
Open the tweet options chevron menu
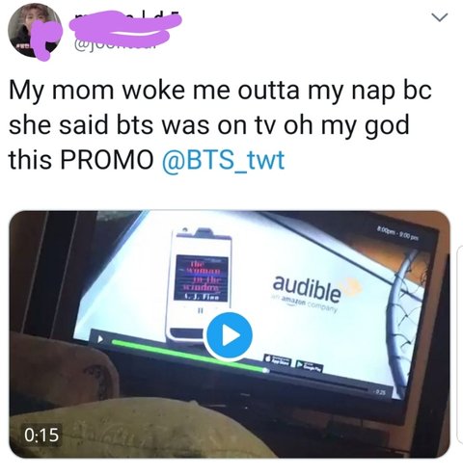coord(439,17)
